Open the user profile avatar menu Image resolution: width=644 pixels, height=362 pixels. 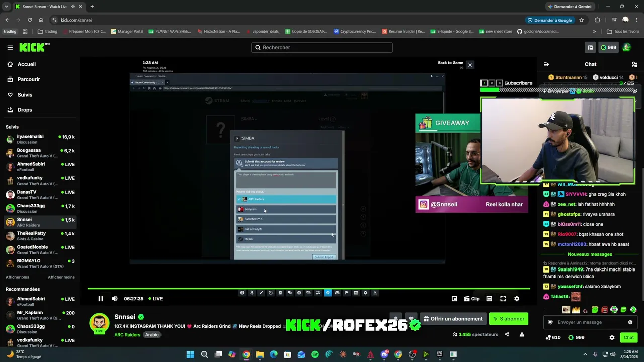[627, 47]
